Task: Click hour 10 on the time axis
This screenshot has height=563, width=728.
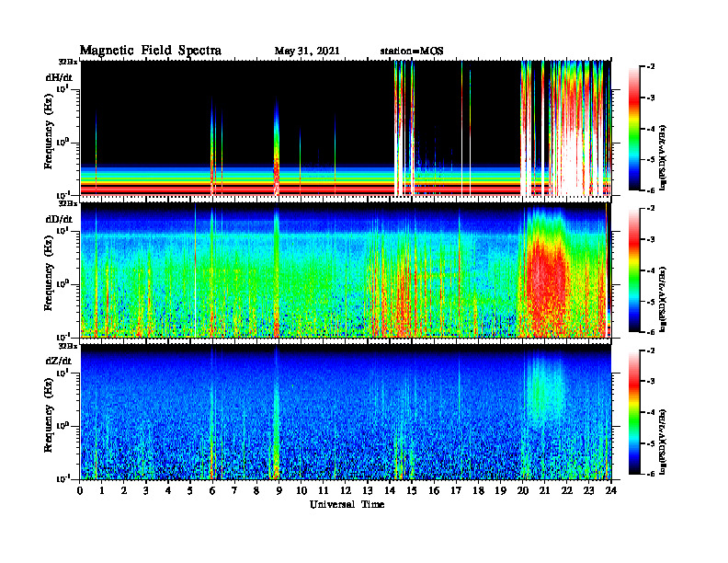Action: (x=301, y=490)
